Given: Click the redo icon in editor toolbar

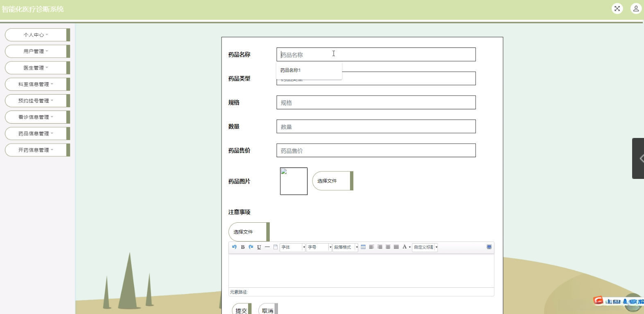Looking at the screenshot, I should (x=251, y=247).
